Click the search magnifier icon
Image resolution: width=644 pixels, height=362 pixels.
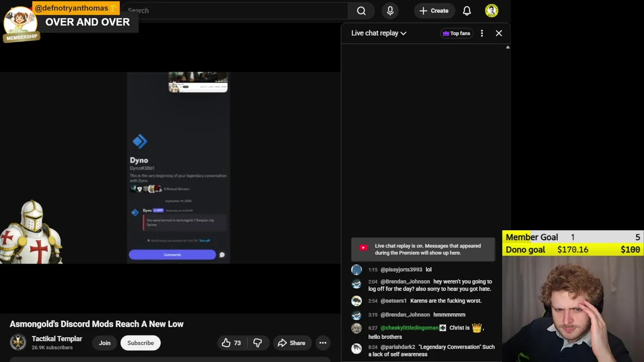tap(361, 11)
